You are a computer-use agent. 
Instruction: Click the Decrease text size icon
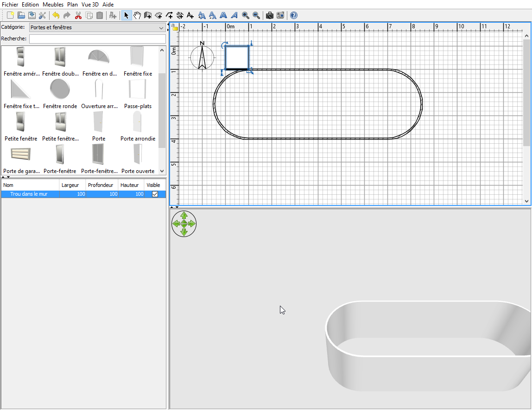212,15
